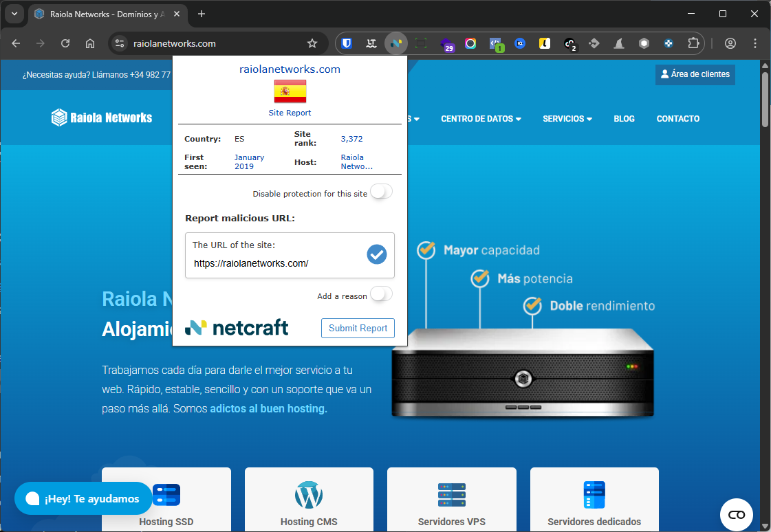Expand the SERVICIOS dropdown menu

coord(567,119)
